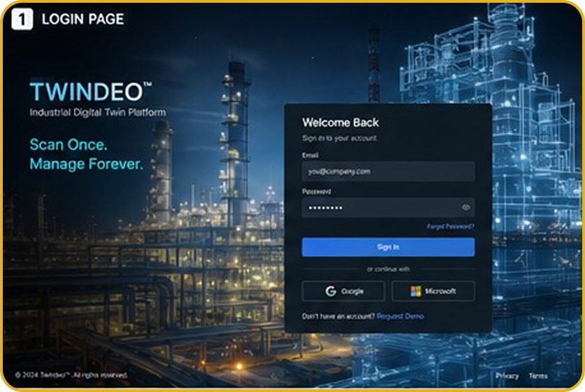
Task: Click the Email input field
Action: [388, 171]
